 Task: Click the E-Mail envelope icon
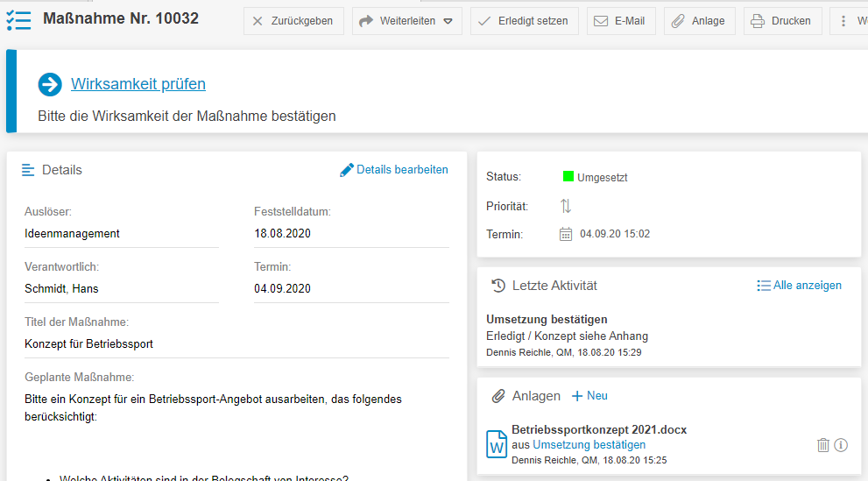point(601,21)
